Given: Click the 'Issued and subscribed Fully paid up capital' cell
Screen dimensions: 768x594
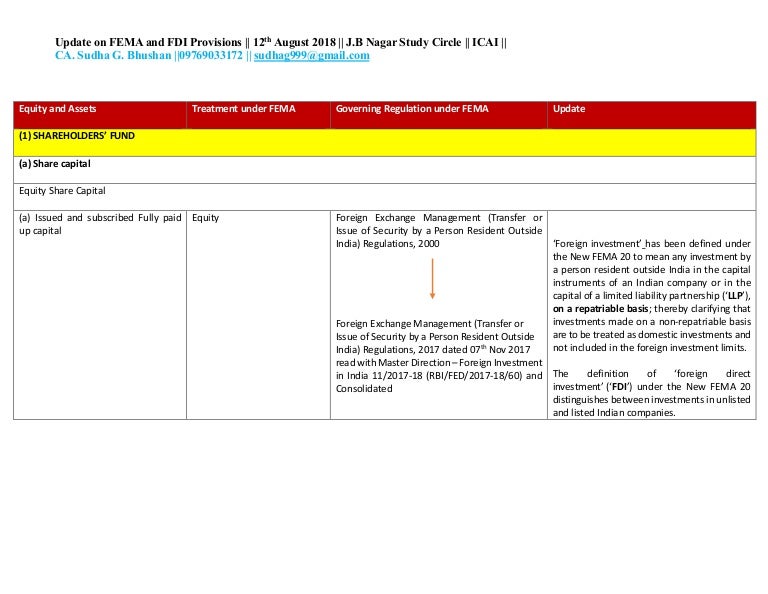Looking at the screenshot, I should tap(100, 224).
